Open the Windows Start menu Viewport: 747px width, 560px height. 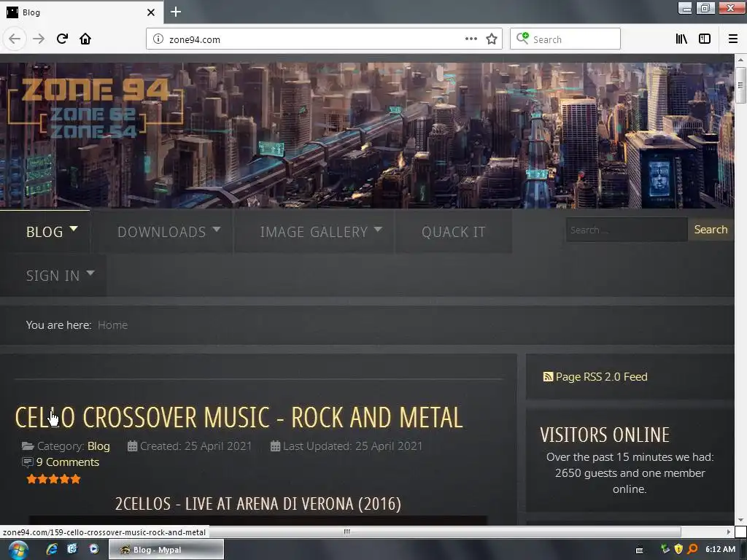[x=18, y=550]
